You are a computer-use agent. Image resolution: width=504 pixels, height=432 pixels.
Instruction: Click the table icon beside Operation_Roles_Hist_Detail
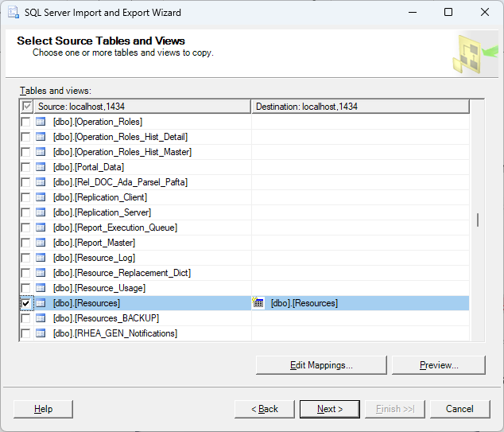[41, 137]
